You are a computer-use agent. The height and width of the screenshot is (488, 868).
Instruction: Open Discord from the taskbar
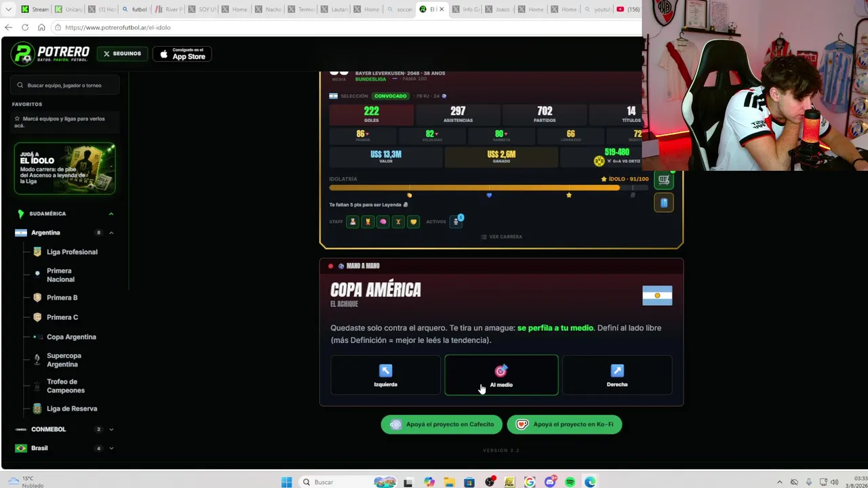550,482
